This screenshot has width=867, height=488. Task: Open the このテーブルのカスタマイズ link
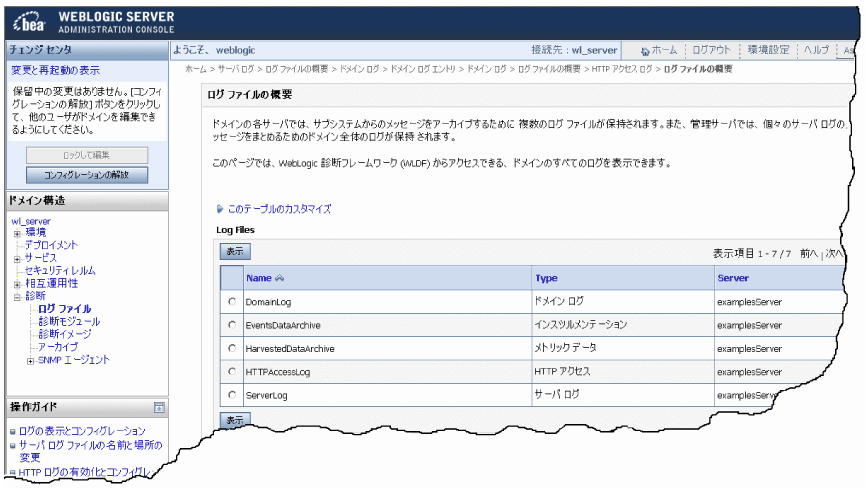(279, 209)
